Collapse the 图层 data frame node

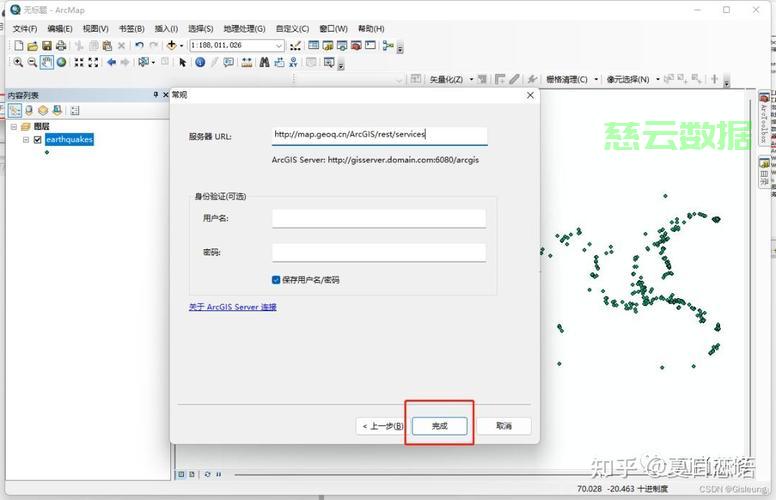coord(14,127)
